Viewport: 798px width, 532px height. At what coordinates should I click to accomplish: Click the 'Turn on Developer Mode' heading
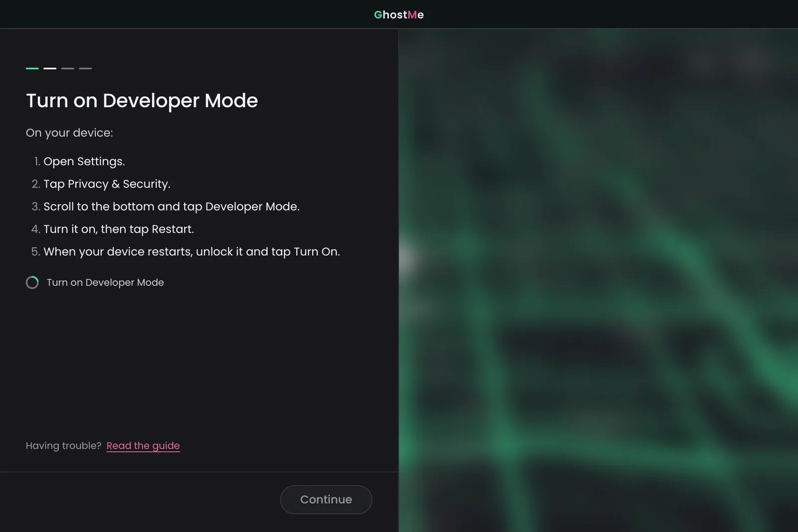coord(142,101)
